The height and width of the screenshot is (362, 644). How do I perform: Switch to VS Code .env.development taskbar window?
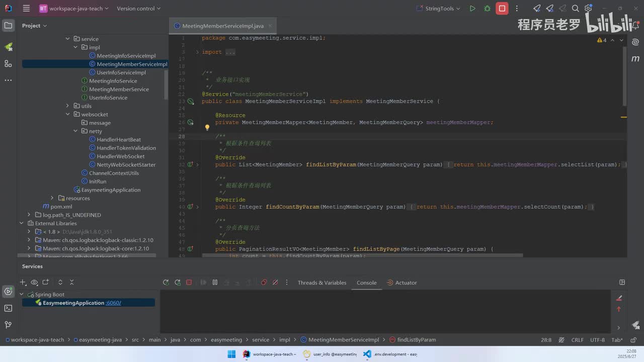tap(390, 354)
